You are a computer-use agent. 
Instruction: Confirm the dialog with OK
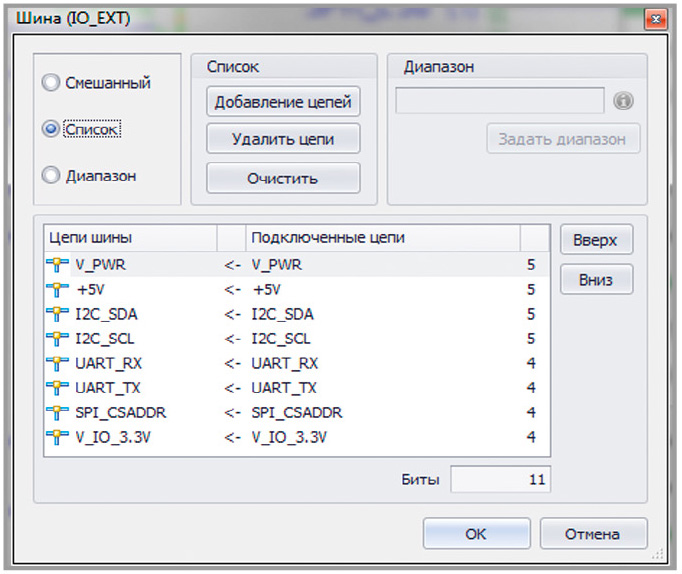click(477, 534)
